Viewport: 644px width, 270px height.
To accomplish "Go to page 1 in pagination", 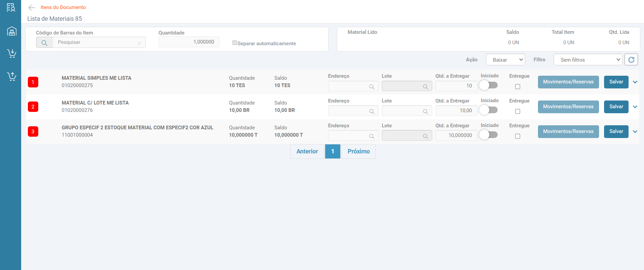I will 333,151.
